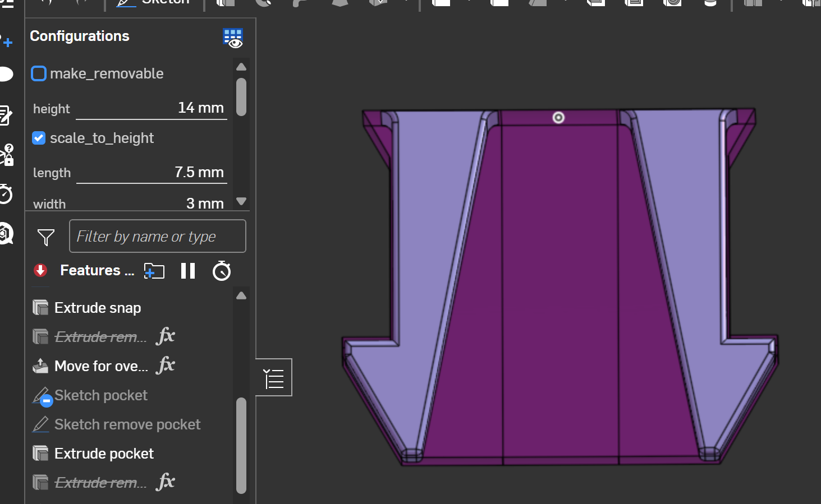The image size is (821, 504).
Task: Select the Extrude snap feature
Action: [98, 308]
